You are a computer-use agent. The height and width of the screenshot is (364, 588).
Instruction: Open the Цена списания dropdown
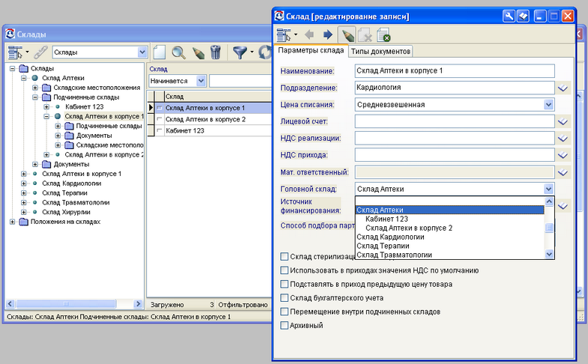pos(548,105)
